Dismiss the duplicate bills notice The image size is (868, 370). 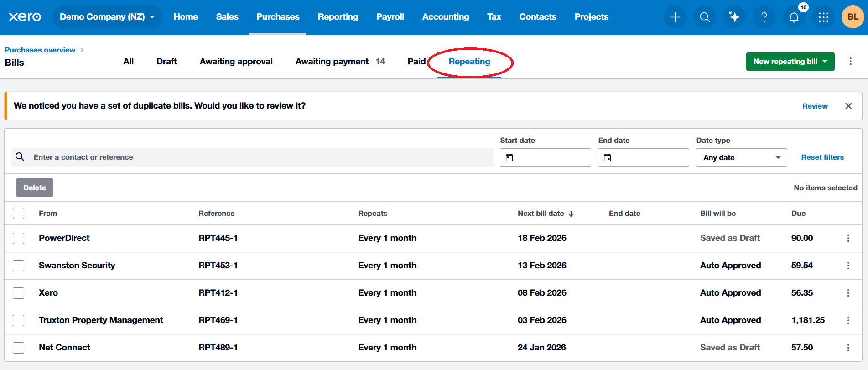(848, 106)
